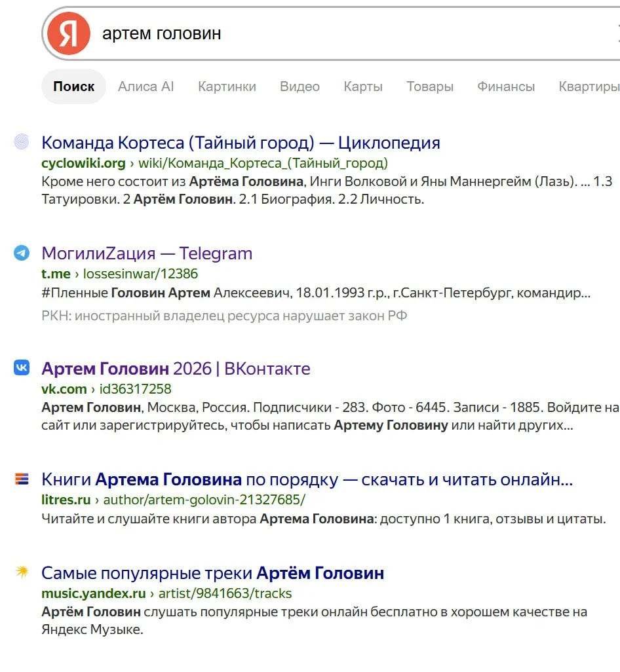Viewport: 620px width, 672px height.
Task: Click the litres.ru domain link
Action: (66, 500)
